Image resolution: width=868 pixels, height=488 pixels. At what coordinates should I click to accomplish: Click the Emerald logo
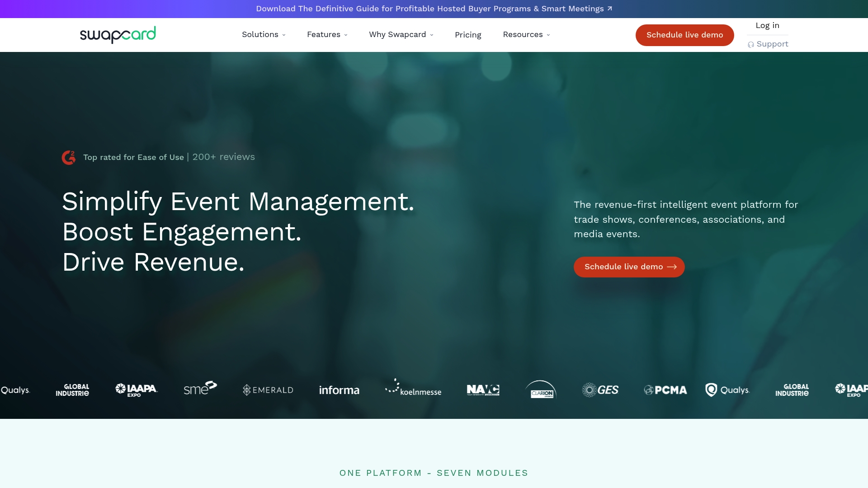point(268,390)
